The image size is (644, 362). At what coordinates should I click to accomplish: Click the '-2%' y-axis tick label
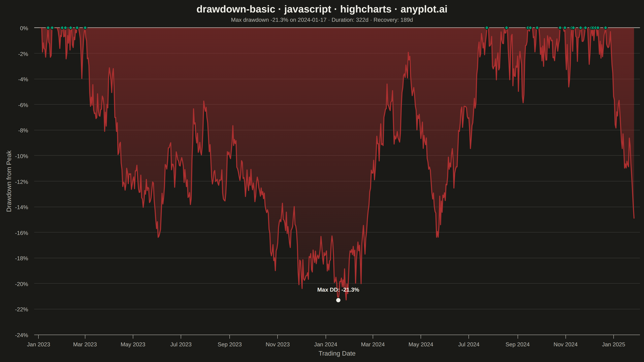coord(23,54)
